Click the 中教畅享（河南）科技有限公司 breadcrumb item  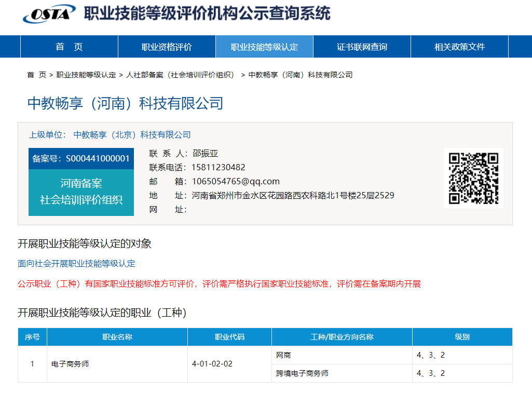[x=301, y=75]
